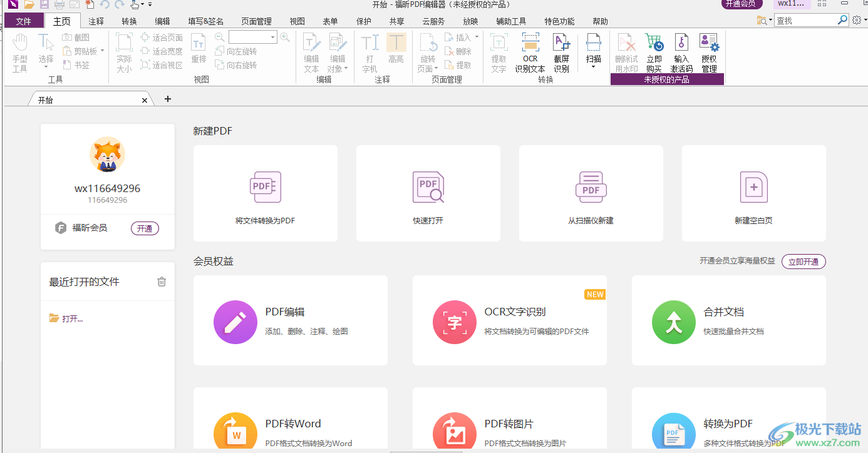Clear the recent files list with the trash icon
The width and height of the screenshot is (868, 453).
162,282
